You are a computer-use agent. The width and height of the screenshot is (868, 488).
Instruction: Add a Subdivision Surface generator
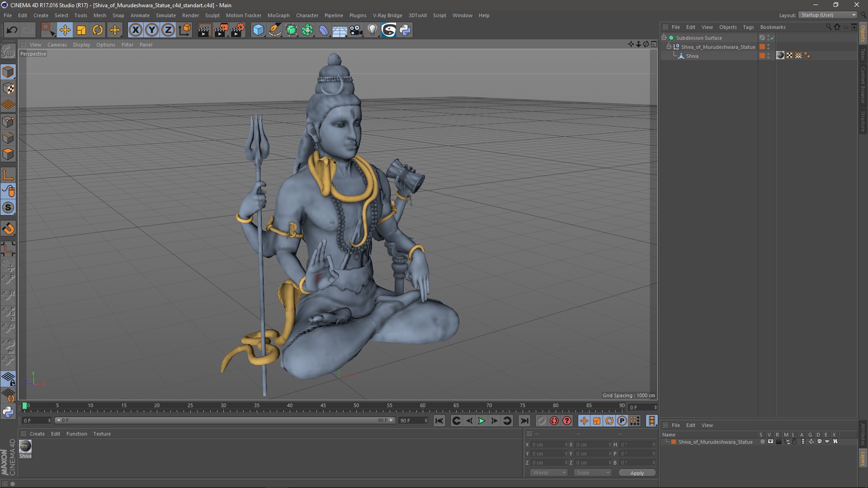[x=291, y=30]
